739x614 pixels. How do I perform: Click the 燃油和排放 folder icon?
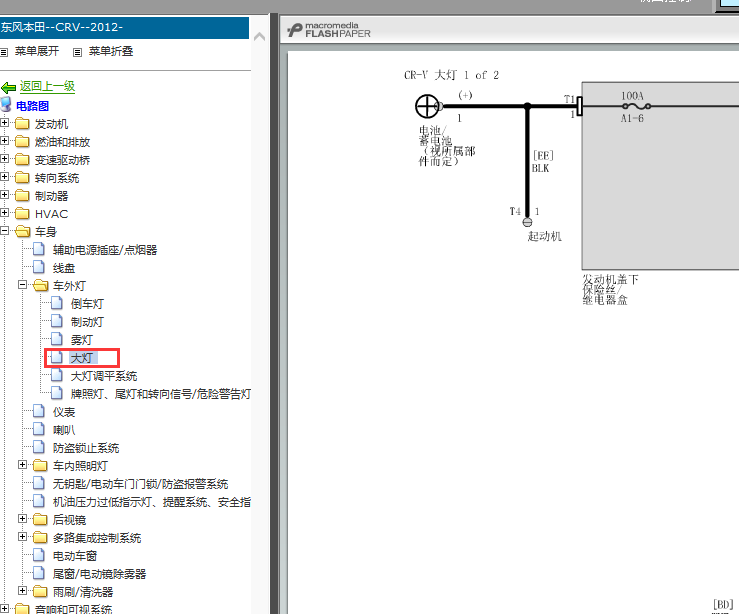click(22, 141)
